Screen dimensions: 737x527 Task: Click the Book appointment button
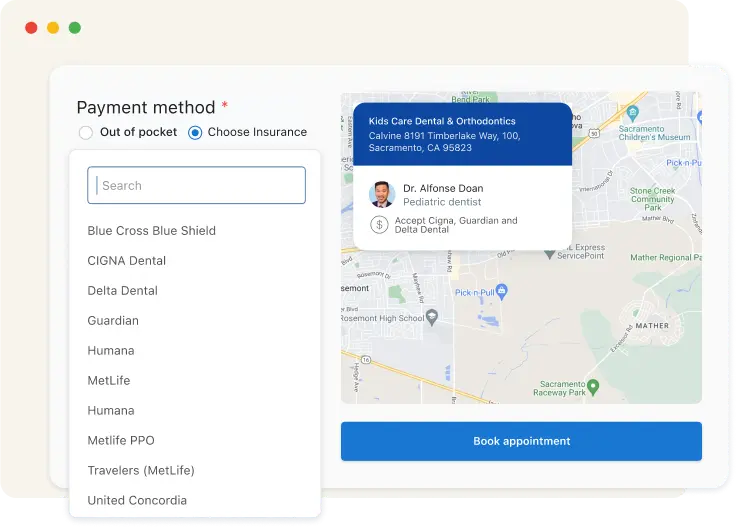(x=521, y=441)
